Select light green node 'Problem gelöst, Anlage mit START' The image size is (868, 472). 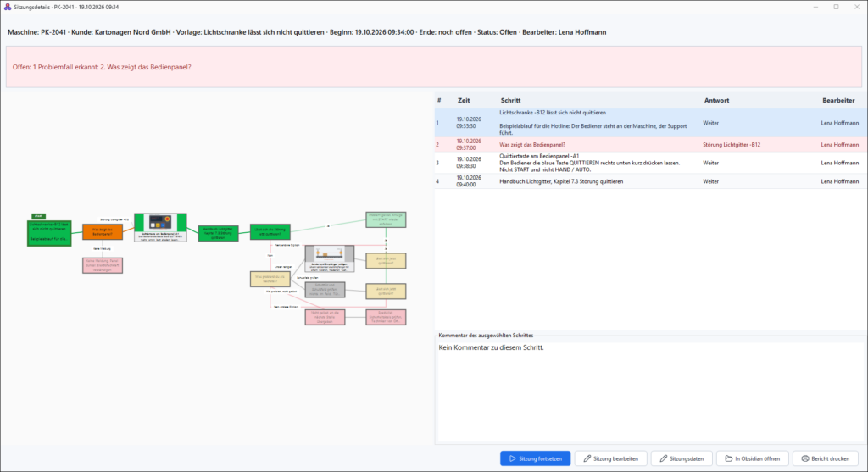[x=386, y=219]
